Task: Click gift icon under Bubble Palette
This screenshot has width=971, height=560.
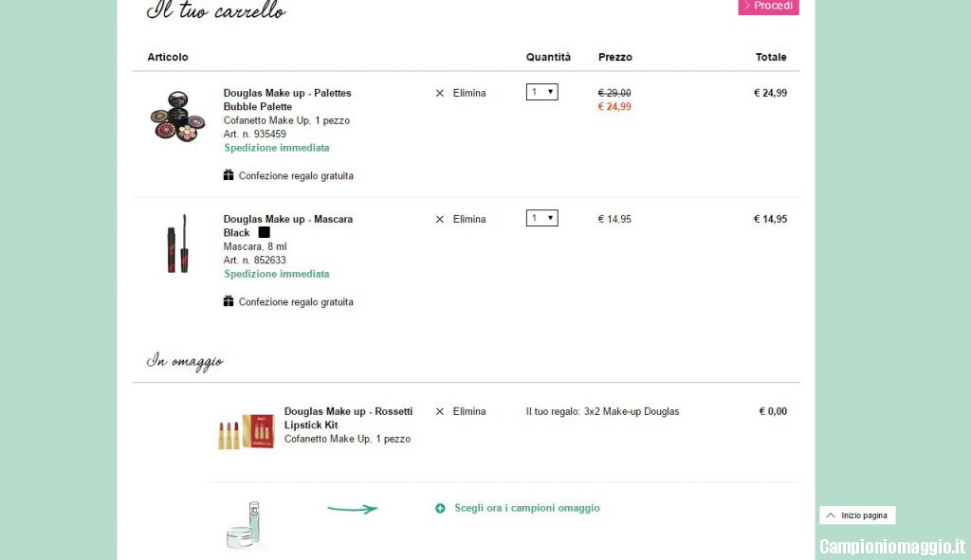Action: point(229,175)
